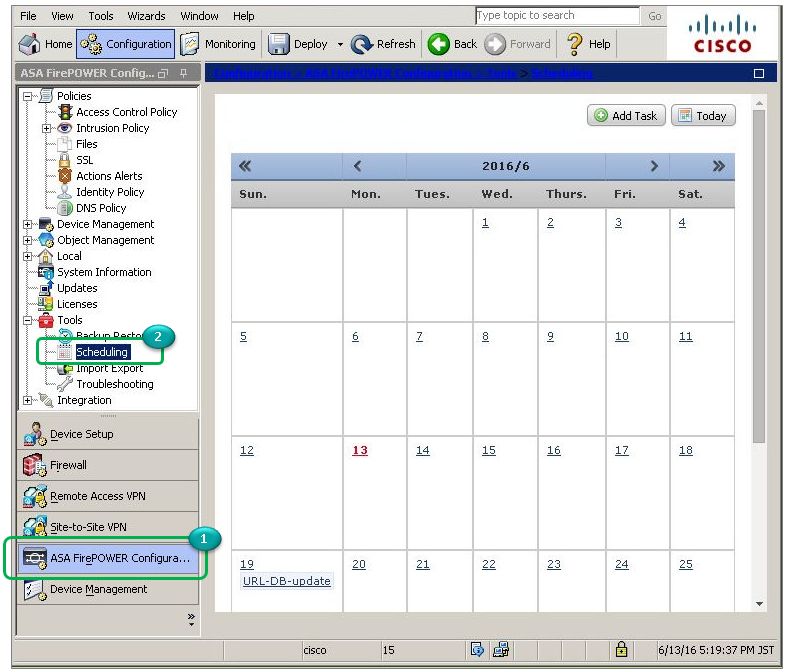The height and width of the screenshot is (672, 786).
Task: Click calendar date 13
Action: pos(360,451)
